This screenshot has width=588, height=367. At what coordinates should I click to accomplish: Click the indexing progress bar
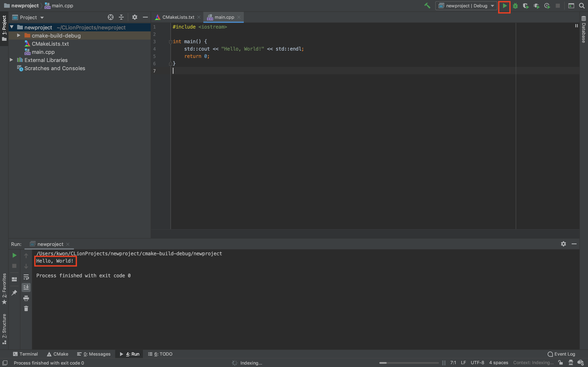[x=409, y=363]
